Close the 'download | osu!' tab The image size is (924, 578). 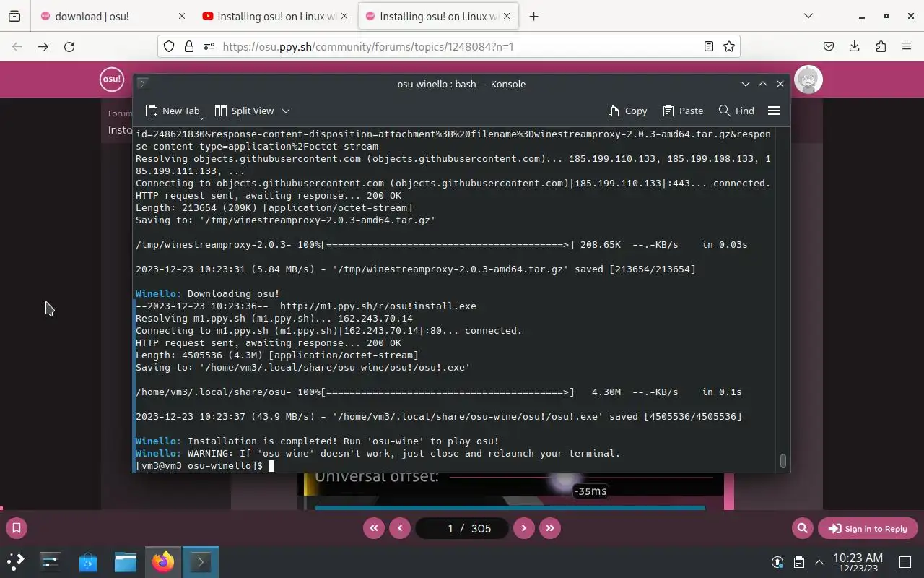point(182,16)
